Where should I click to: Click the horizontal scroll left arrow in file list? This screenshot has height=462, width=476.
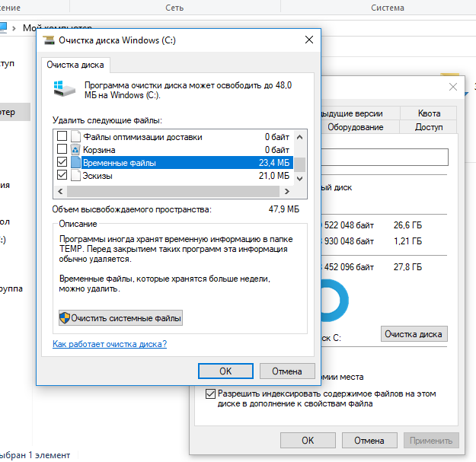tap(60, 191)
